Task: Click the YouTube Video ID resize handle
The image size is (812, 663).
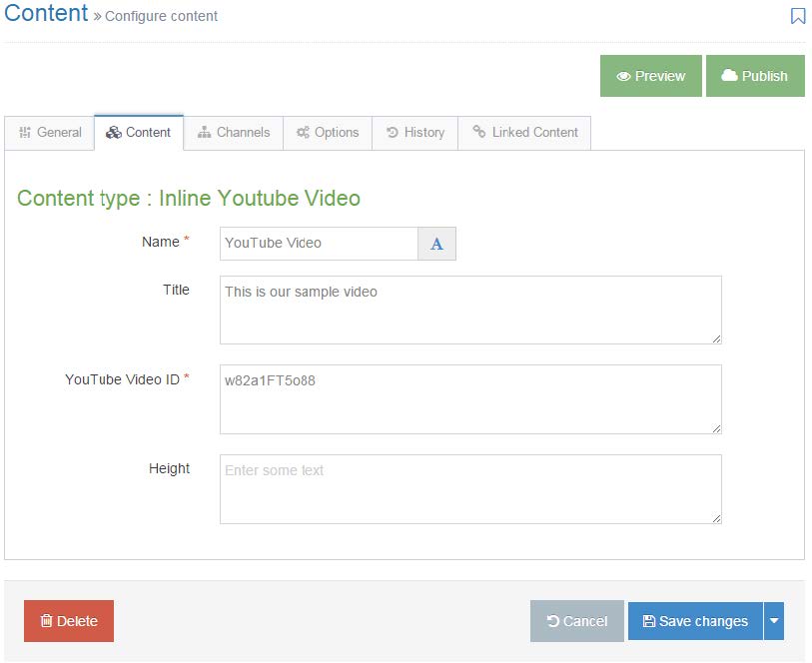Action: coord(717,428)
